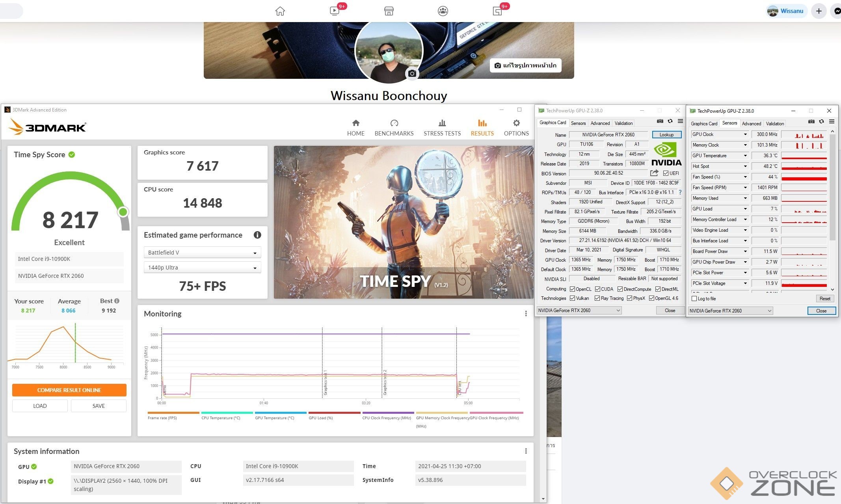Screen dimensions: 841x504
Task: Open the Monitoring panel three-dot menu
Action: pyautogui.click(x=526, y=314)
